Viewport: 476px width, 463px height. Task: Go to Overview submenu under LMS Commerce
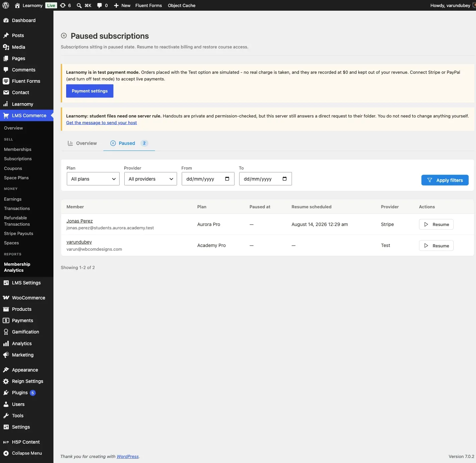click(x=13, y=128)
